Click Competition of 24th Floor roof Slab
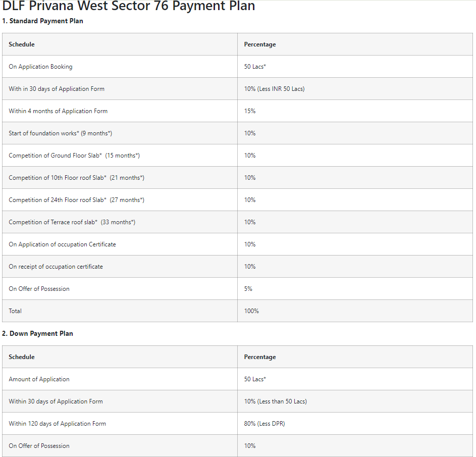This screenshot has width=476, height=457. pyautogui.click(x=77, y=200)
